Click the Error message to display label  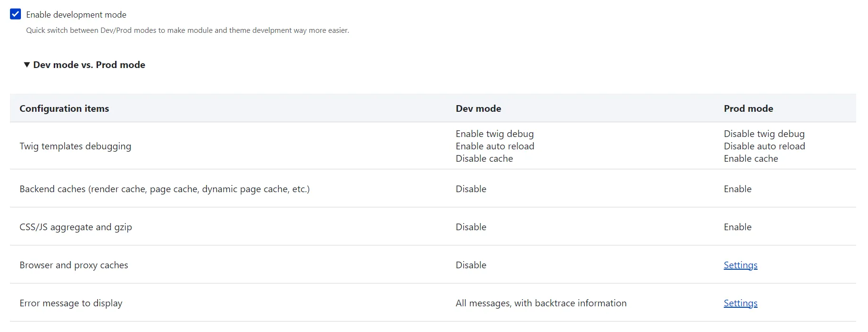tap(71, 303)
